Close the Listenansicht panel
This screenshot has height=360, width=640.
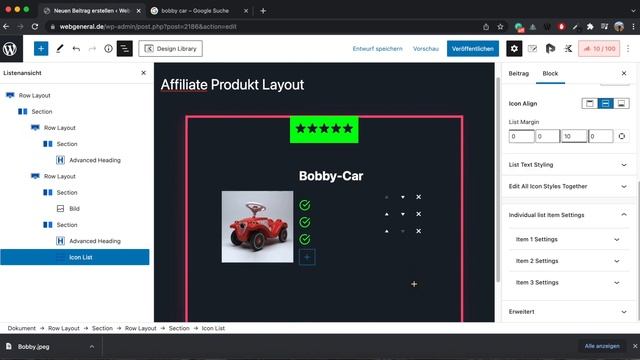[143, 73]
